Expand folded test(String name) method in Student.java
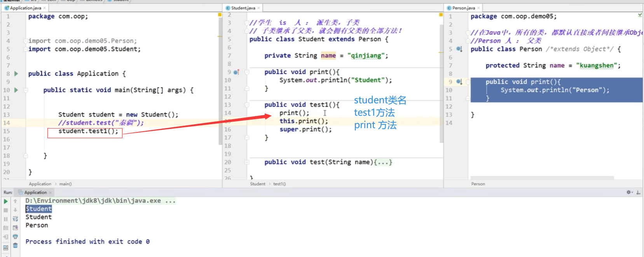Image resolution: width=644 pixels, height=257 pixels. pyautogui.click(x=247, y=162)
